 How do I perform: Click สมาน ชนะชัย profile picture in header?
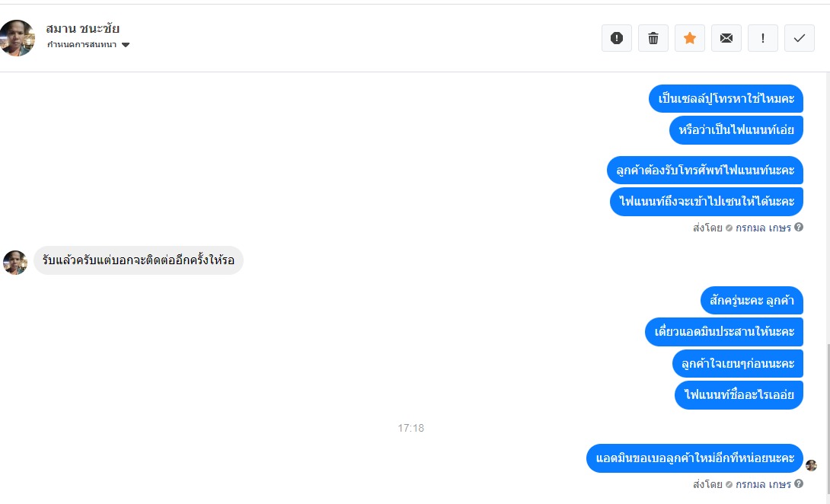pos(17,38)
